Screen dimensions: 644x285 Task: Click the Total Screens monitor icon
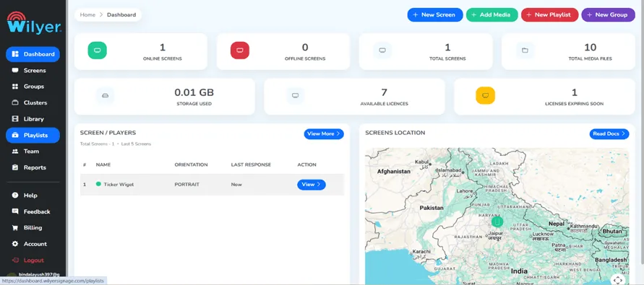point(382,51)
